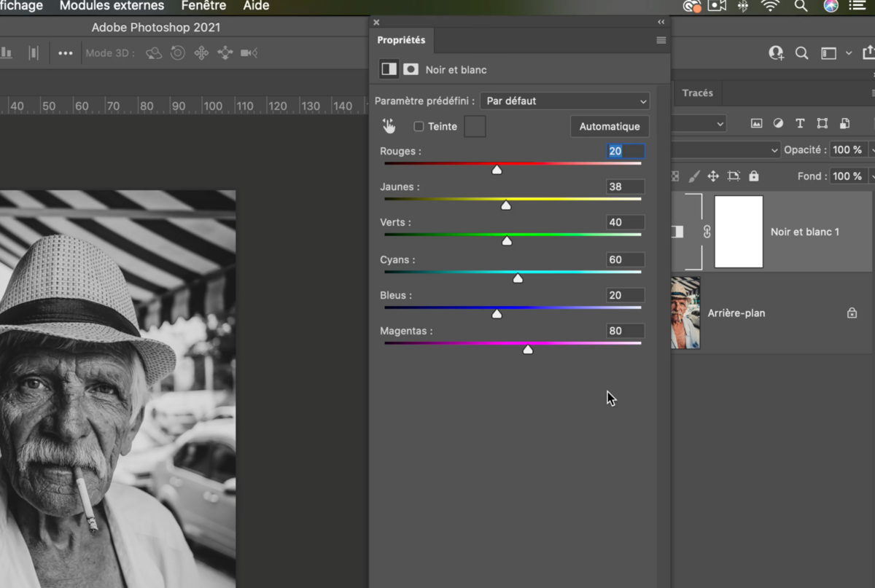
Task: Select the on-image targeted adjustment hand tool
Action: pos(389,126)
